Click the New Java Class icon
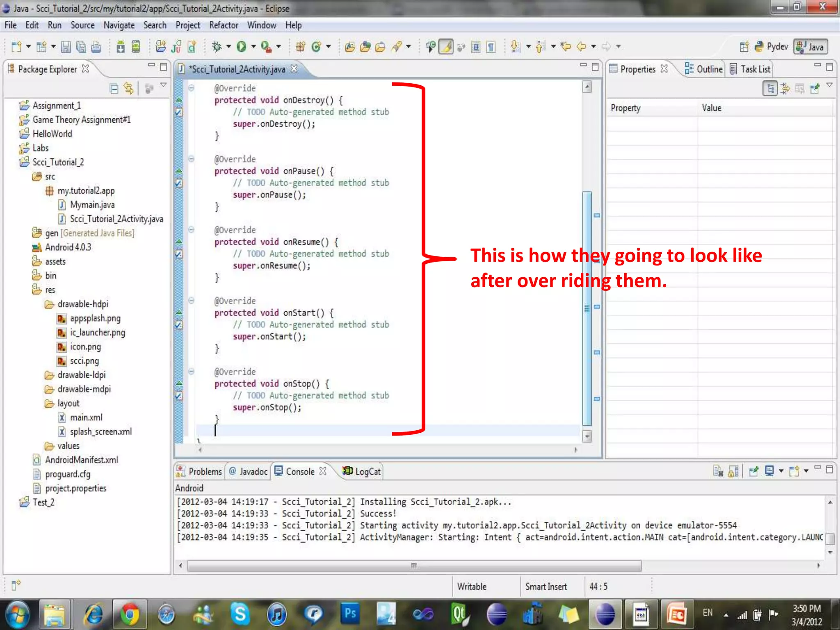840x630 pixels. pyautogui.click(x=316, y=47)
